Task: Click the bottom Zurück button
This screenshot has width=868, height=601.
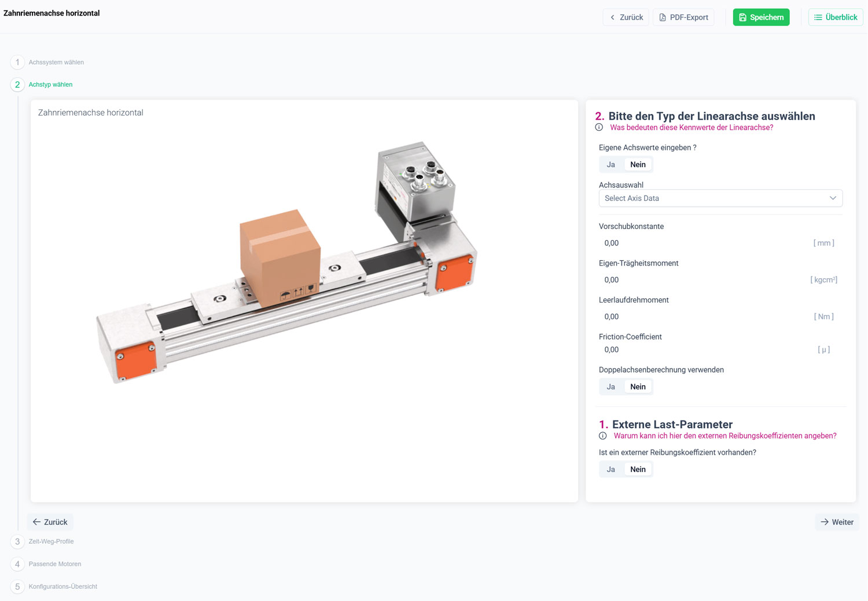Action: [50, 522]
